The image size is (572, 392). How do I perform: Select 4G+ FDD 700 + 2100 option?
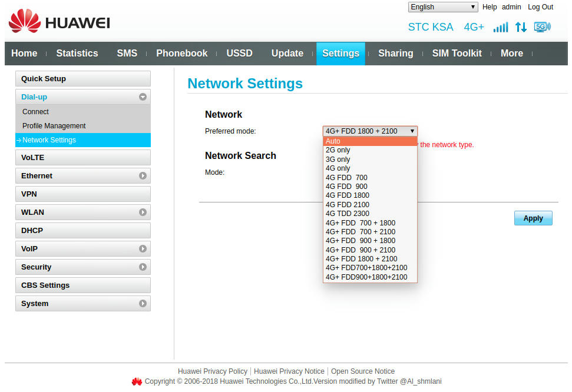[370, 231]
